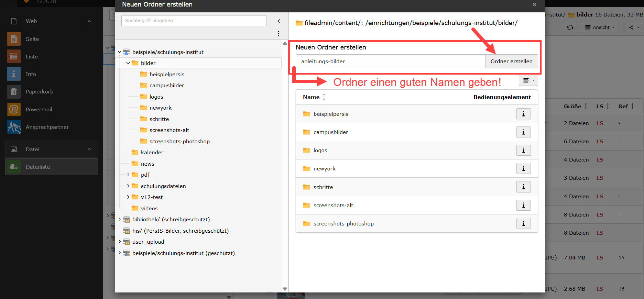
Task: Open the Seite module icon
Action: (14, 39)
